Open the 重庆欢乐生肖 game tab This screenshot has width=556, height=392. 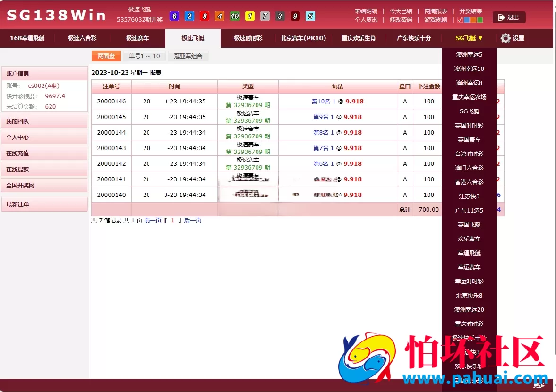[359, 38]
